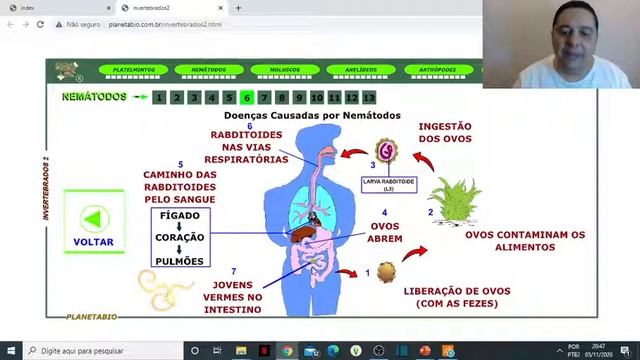Screen dimensions: 640x360
Task: Open PowerPoint from taskbar
Action: coord(425,351)
